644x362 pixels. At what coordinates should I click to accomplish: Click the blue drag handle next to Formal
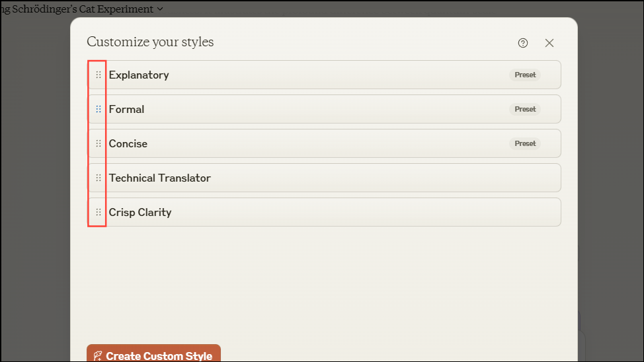tap(99, 109)
